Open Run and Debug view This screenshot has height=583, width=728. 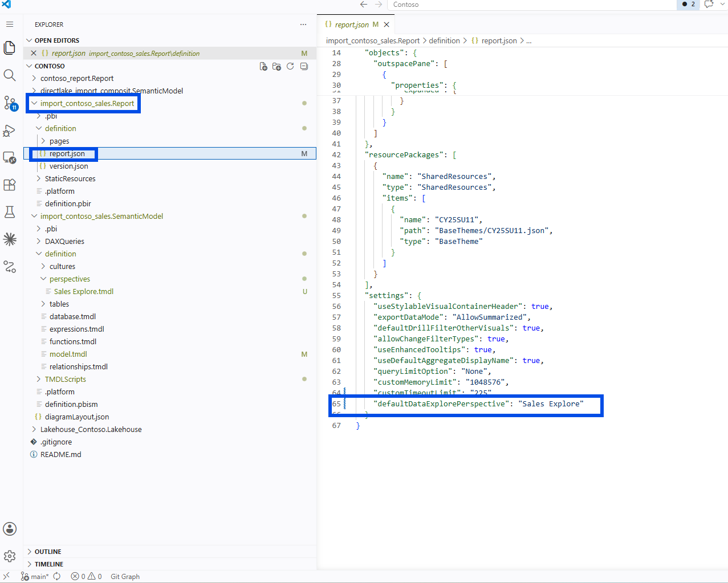pyautogui.click(x=10, y=130)
